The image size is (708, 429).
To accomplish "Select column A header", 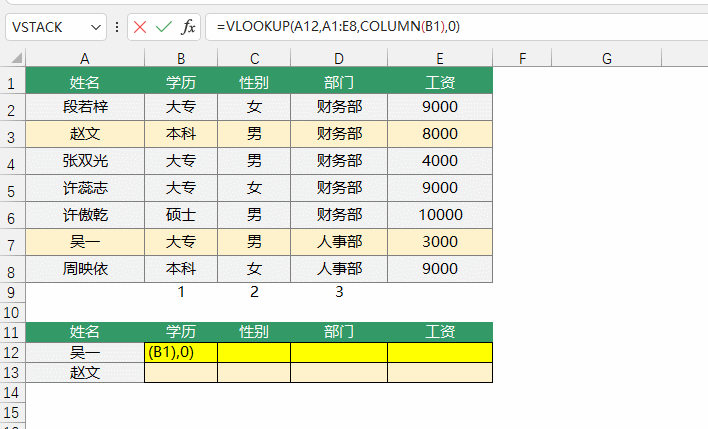I will click(x=85, y=58).
